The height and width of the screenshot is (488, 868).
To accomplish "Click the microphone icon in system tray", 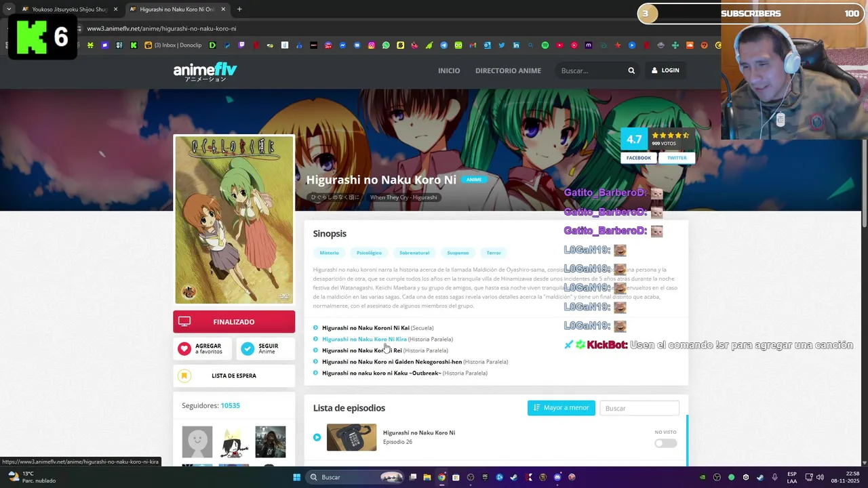I will tap(774, 477).
